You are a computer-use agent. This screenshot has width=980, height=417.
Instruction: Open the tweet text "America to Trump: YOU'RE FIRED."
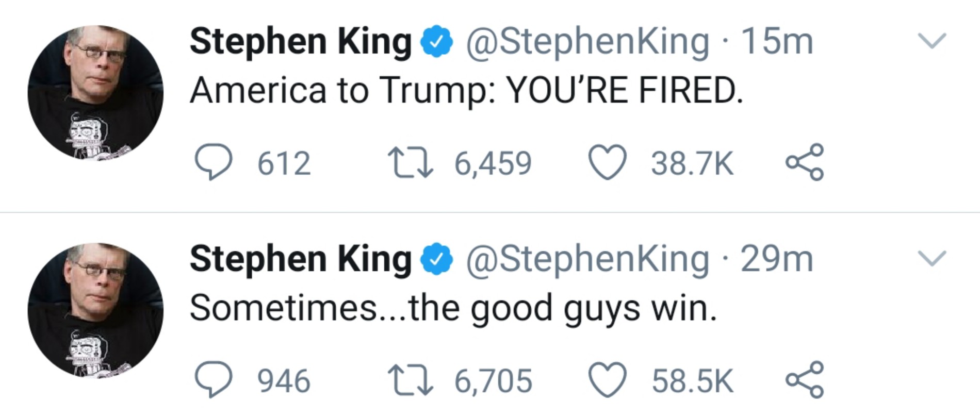[466, 90]
